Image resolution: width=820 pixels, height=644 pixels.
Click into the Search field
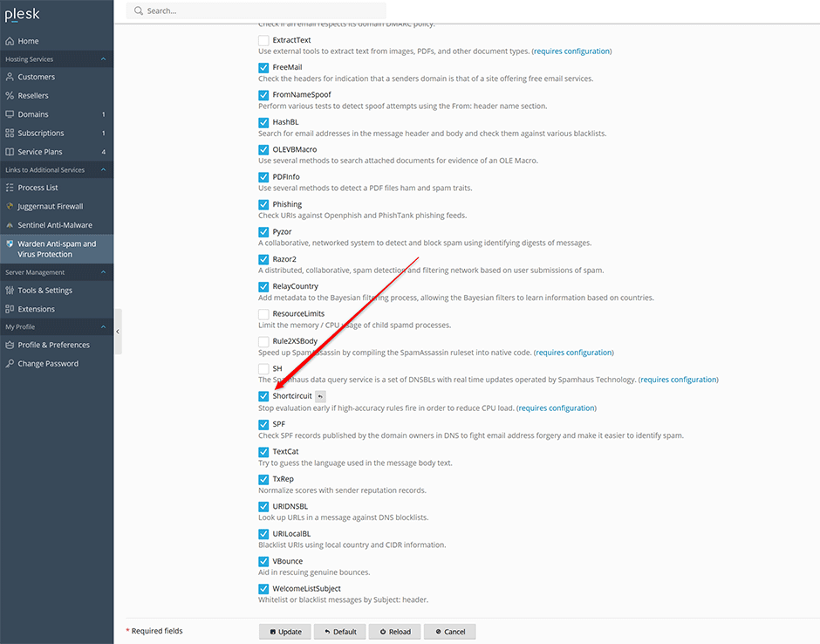[256, 10]
